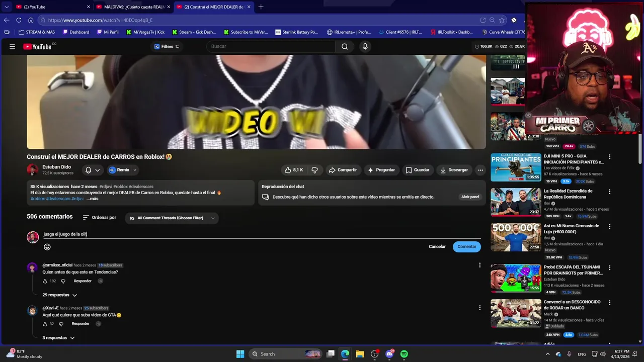
Task: Open options menu for @Xavi-Æ comment
Action: (x=479, y=308)
